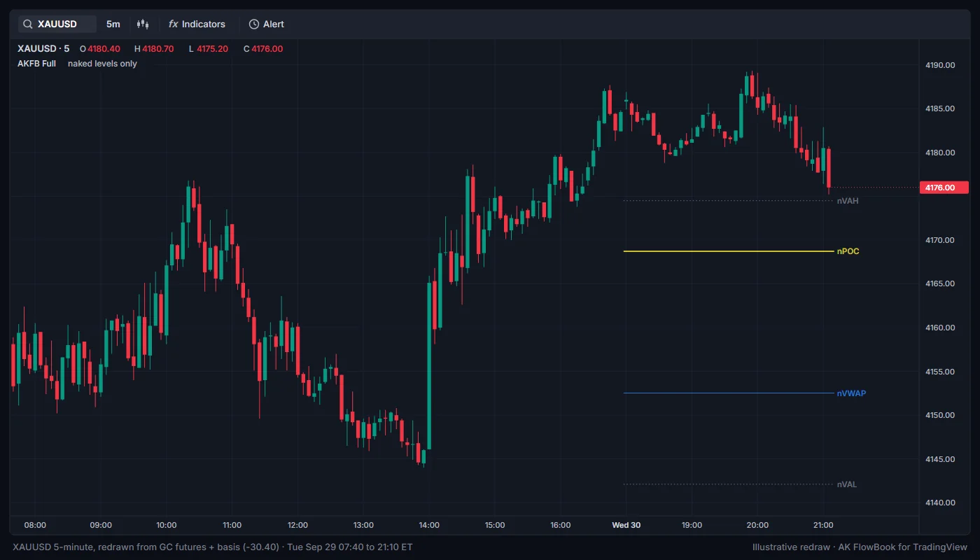This screenshot has height=560, width=980.
Task: Select the nVAL level label
Action: point(847,484)
